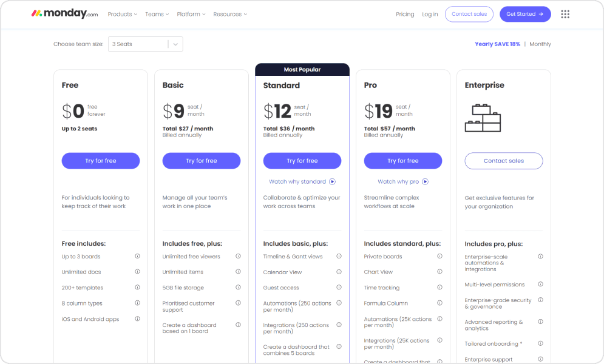Image resolution: width=604 pixels, height=364 pixels.
Task: Show info for Calendar View
Action: (x=339, y=272)
